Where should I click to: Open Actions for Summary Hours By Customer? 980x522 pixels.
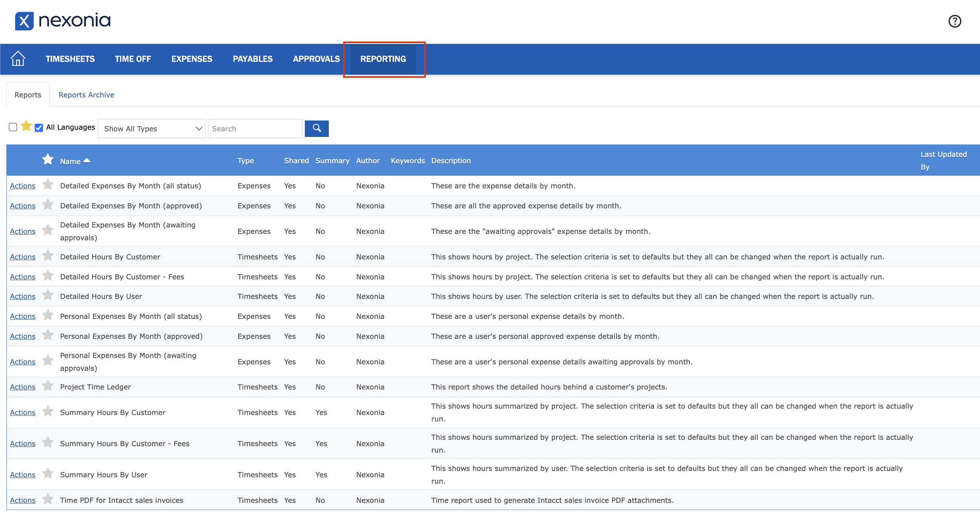tap(23, 413)
